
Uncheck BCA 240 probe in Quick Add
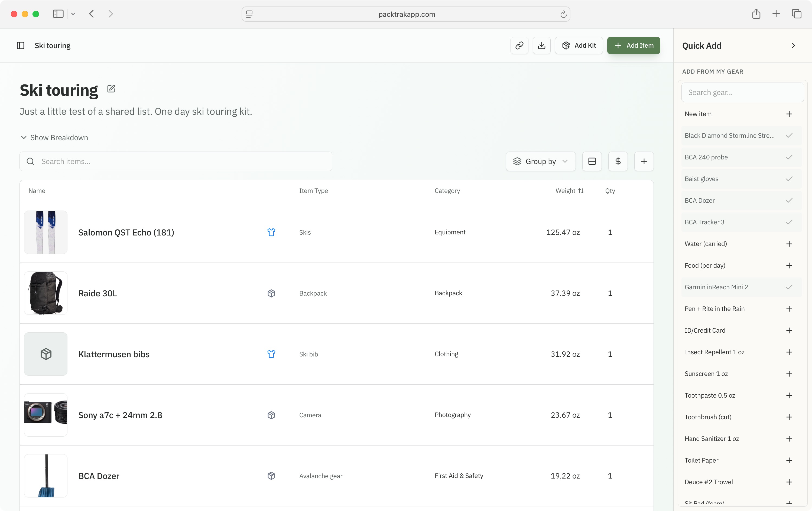[789, 157]
